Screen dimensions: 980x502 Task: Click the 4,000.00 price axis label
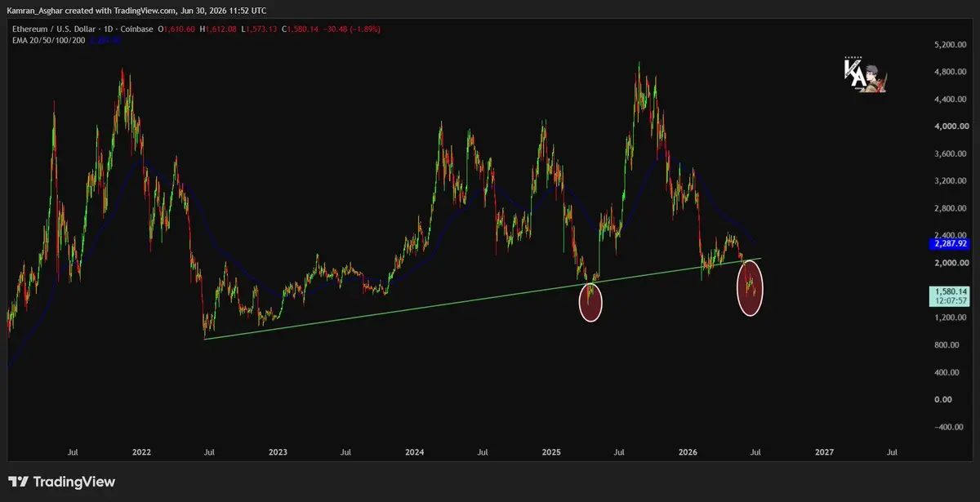[x=951, y=127]
